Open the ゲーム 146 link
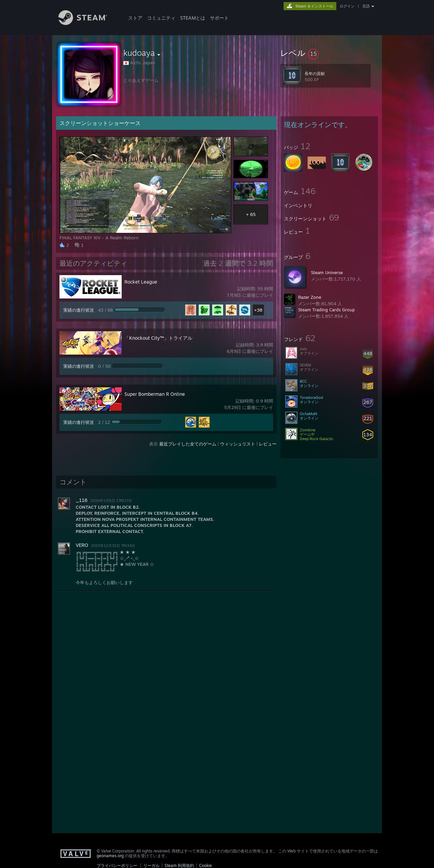Viewport: 434px width, 868px height. tap(300, 192)
